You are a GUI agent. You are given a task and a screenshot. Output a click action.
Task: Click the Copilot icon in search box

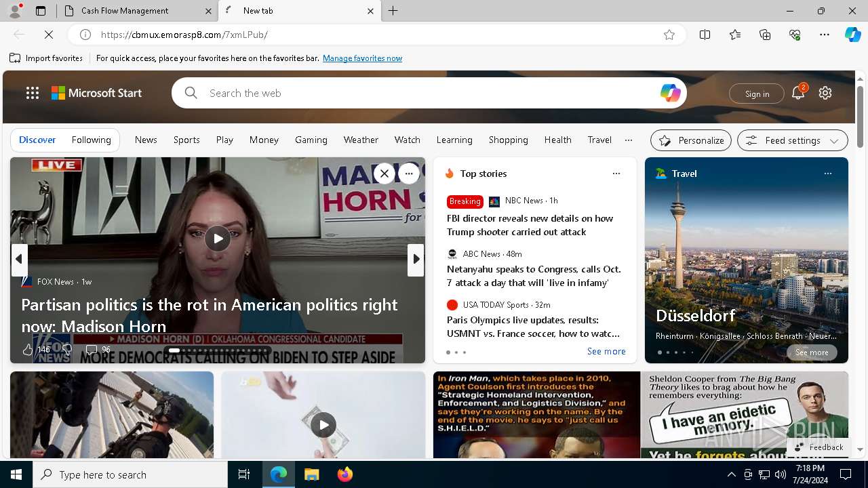coord(670,93)
